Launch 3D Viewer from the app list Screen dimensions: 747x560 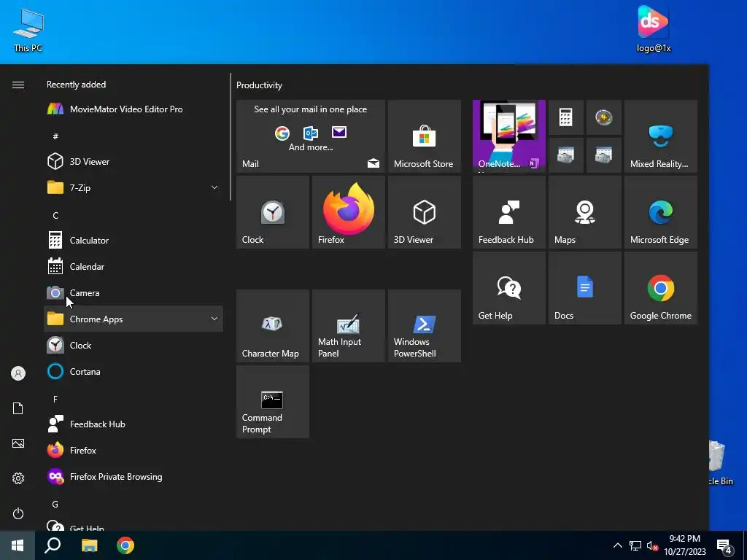[x=133, y=161]
